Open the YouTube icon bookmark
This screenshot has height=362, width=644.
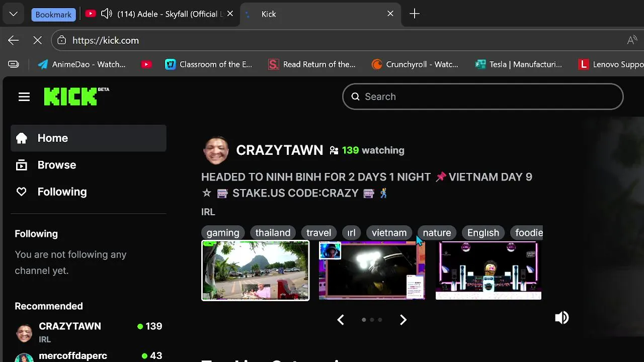coord(146,64)
